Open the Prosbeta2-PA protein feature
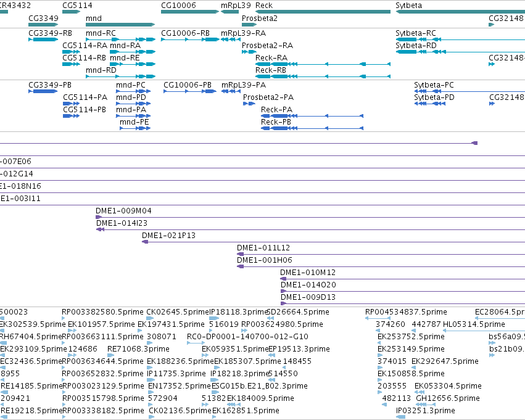The height and width of the screenshot is (420, 525). [x=249, y=104]
